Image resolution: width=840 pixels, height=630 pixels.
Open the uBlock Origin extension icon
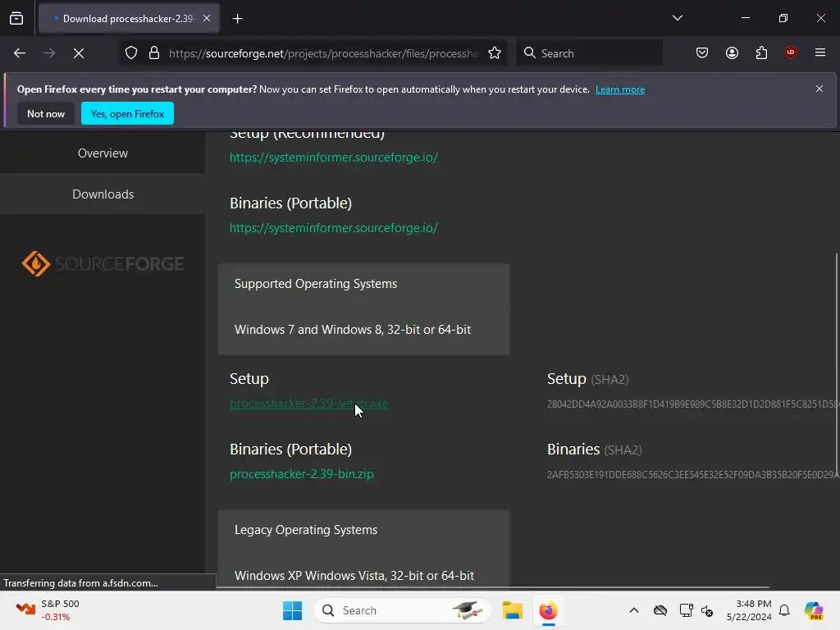[x=790, y=52]
